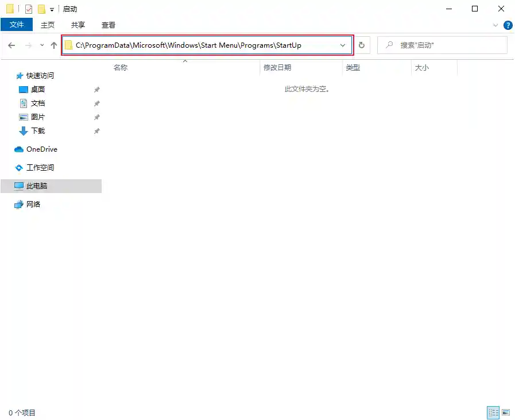Click the up-one-level navigation arrow
Screen dimensions: 515x420
(53, 45)
